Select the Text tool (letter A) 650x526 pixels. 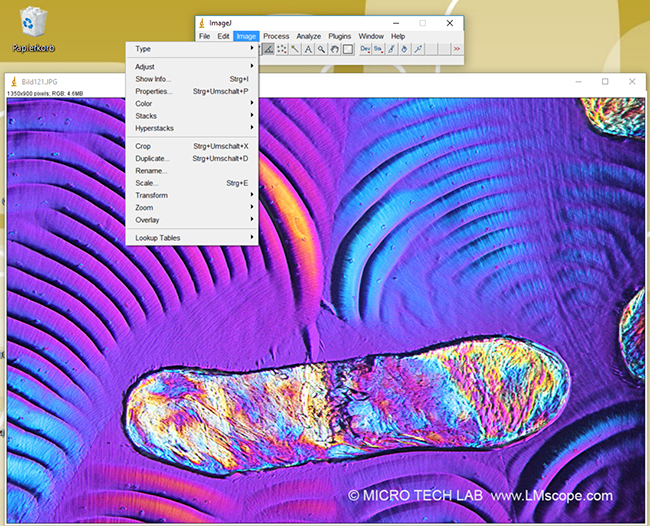(x=308, y=49)
